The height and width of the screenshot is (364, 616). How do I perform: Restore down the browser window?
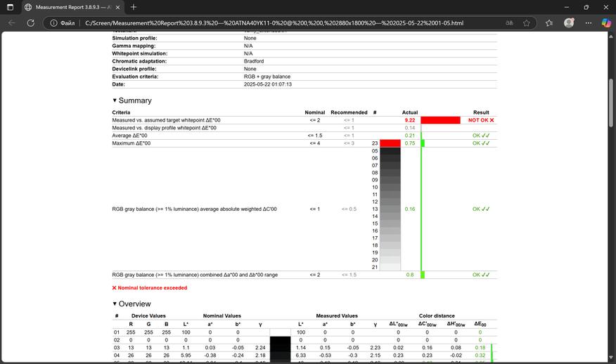586,7
